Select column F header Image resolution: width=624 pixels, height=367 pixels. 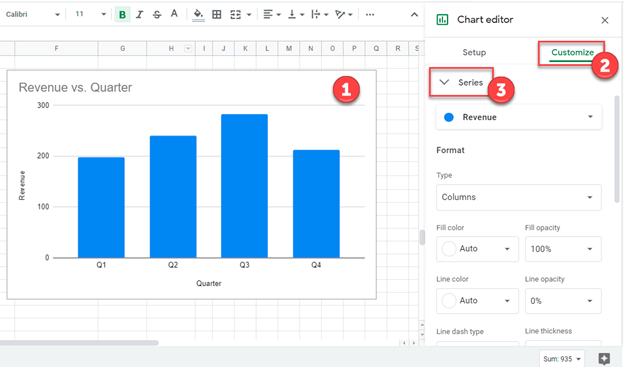tap(56, 49)
